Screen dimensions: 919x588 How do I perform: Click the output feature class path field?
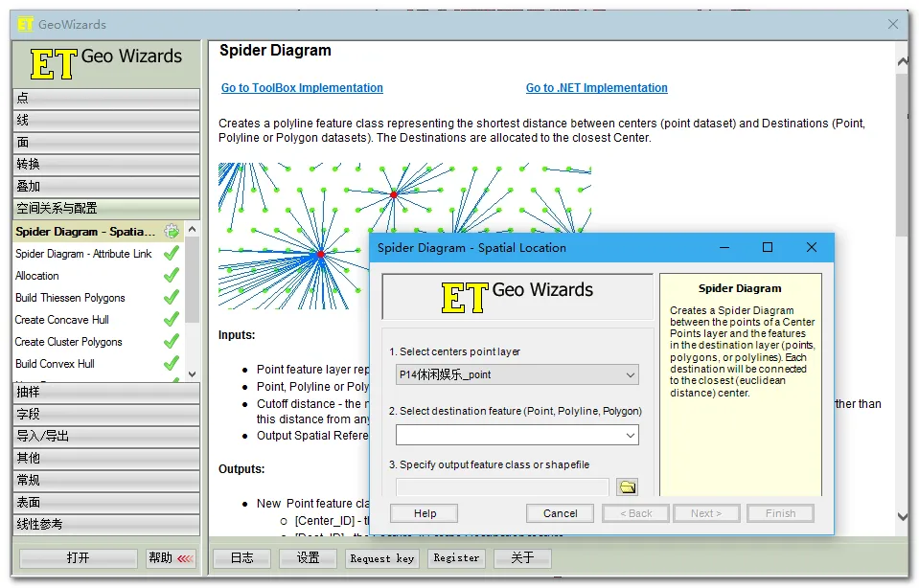pos(502,486)
